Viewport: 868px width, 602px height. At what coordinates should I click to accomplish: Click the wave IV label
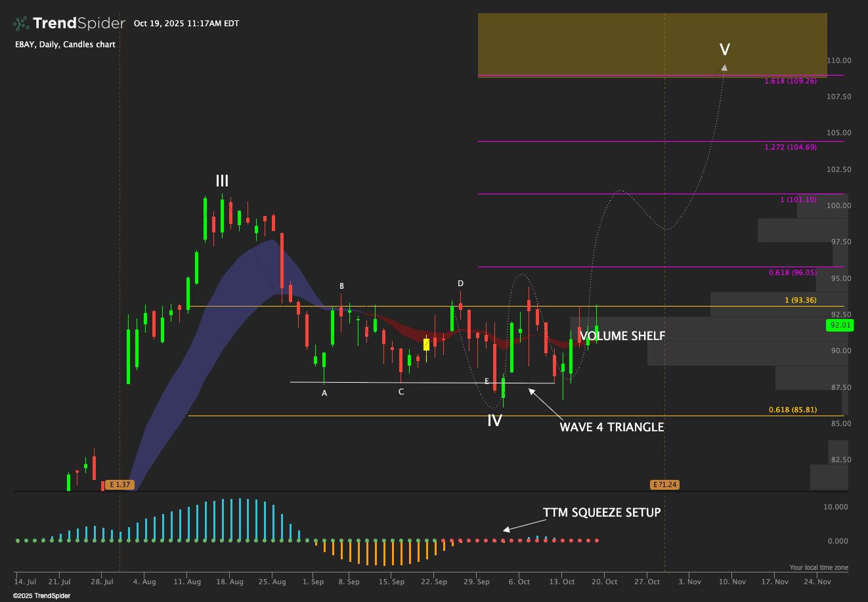point(494,421)
